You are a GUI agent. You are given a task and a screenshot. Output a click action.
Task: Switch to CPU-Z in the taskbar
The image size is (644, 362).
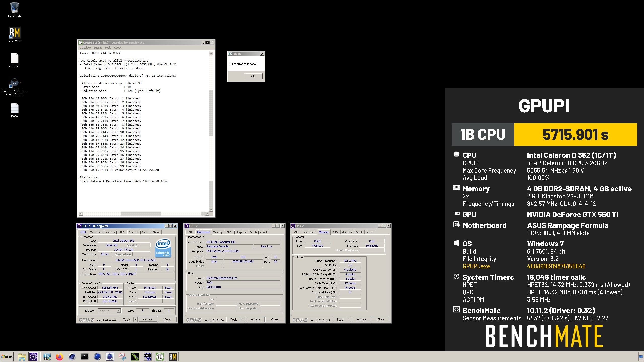coord(34,357)
